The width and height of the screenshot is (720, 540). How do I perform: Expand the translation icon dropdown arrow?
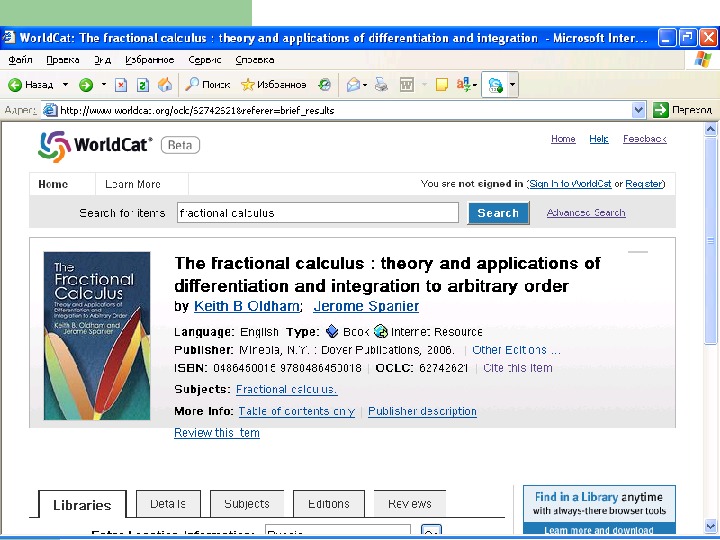[475, 85]
